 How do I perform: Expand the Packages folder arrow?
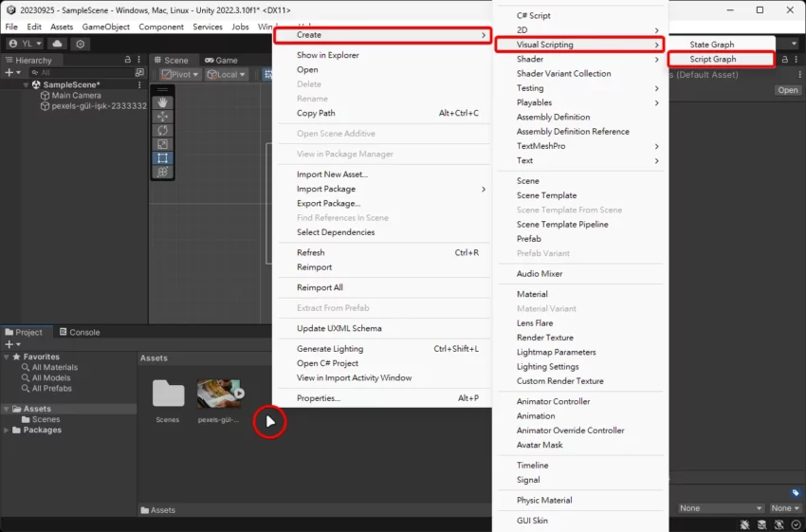[7, 431]
